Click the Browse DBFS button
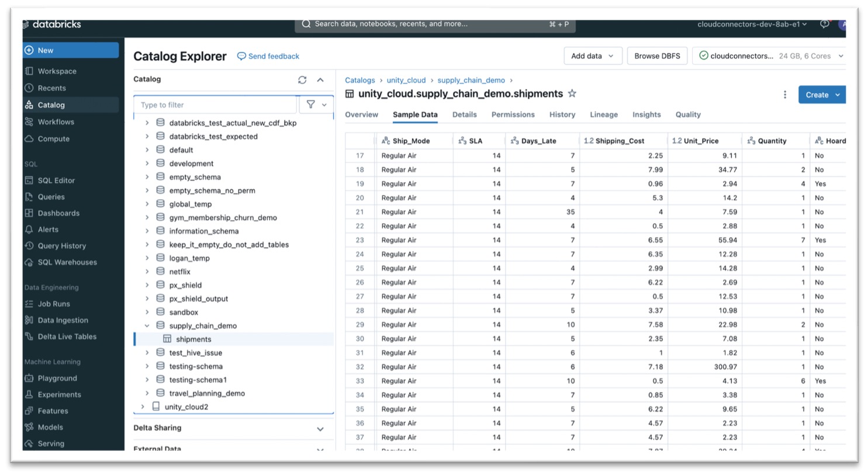868x476 pixels. pyautogui.click(x=657, y=56)
